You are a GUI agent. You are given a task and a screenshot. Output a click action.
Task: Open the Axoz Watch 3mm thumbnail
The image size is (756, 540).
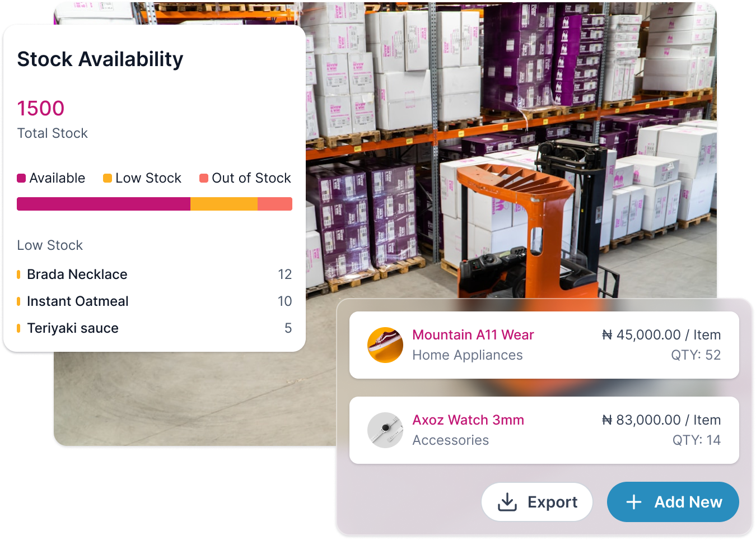click(385, 430)
